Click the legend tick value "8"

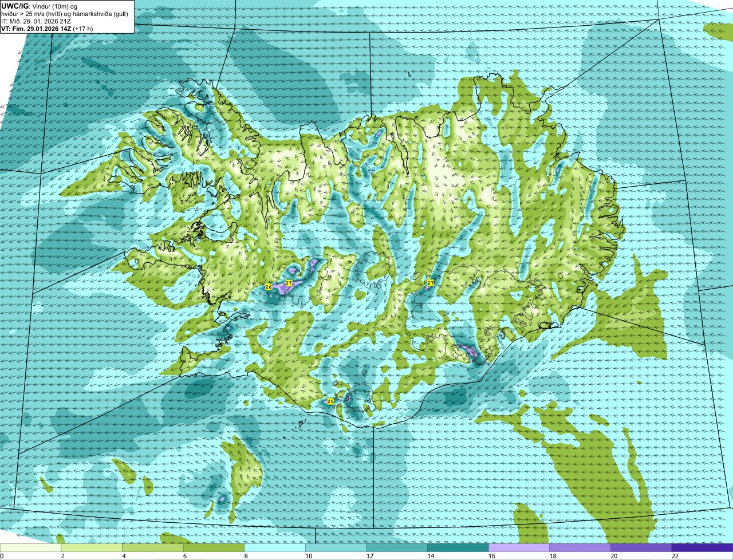click(x=246, y=555)
